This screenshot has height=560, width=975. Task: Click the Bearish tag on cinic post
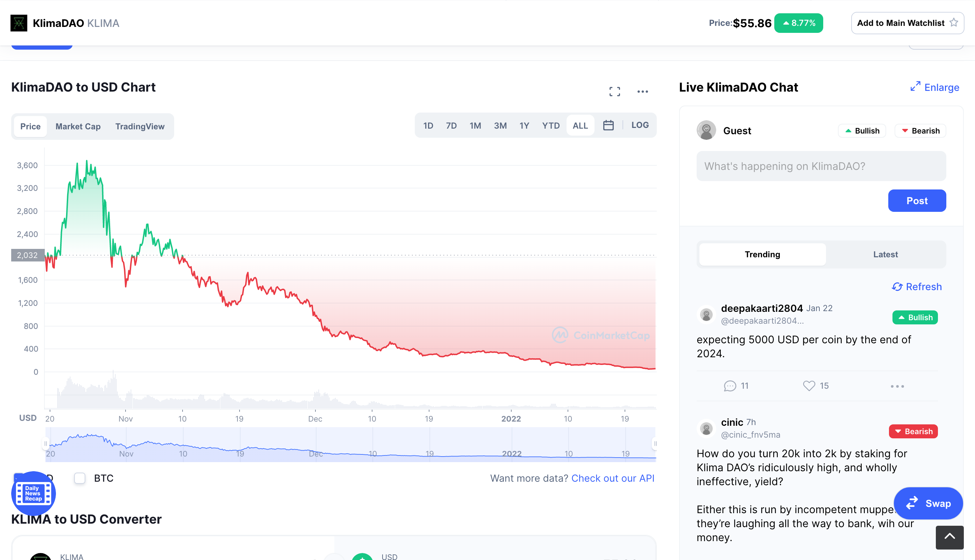(913, 431)
